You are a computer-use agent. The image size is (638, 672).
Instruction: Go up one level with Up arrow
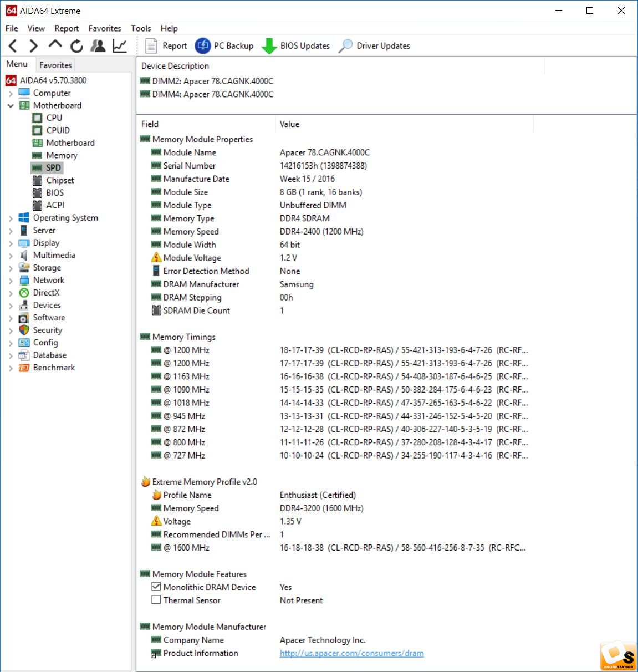[55, 45]
